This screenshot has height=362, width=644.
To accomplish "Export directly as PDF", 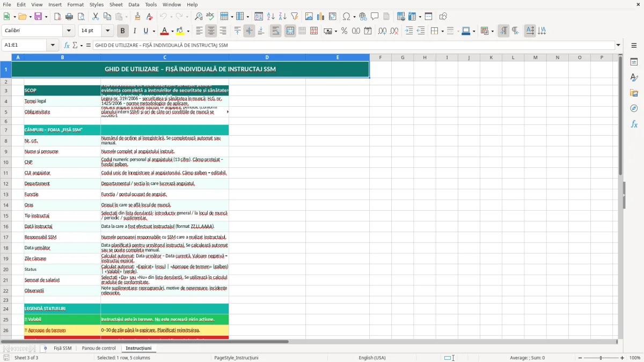I will tap(57, 17).
